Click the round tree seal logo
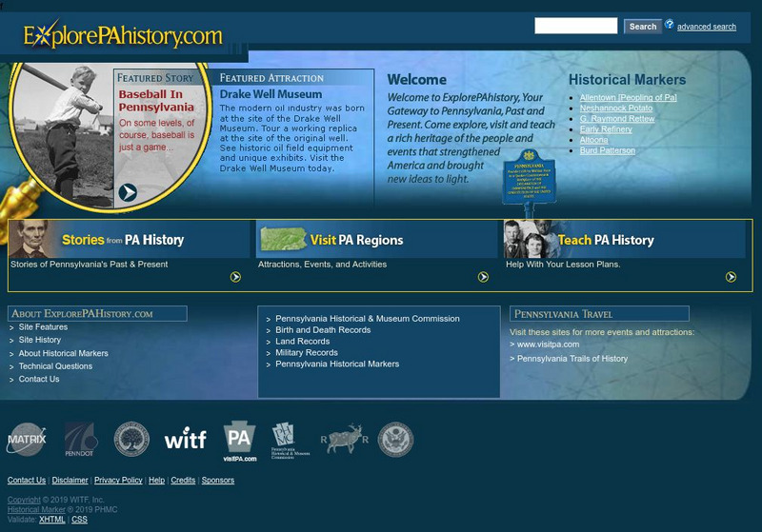Viewport: 762px width, 532px height. click(x=131, y=440)
